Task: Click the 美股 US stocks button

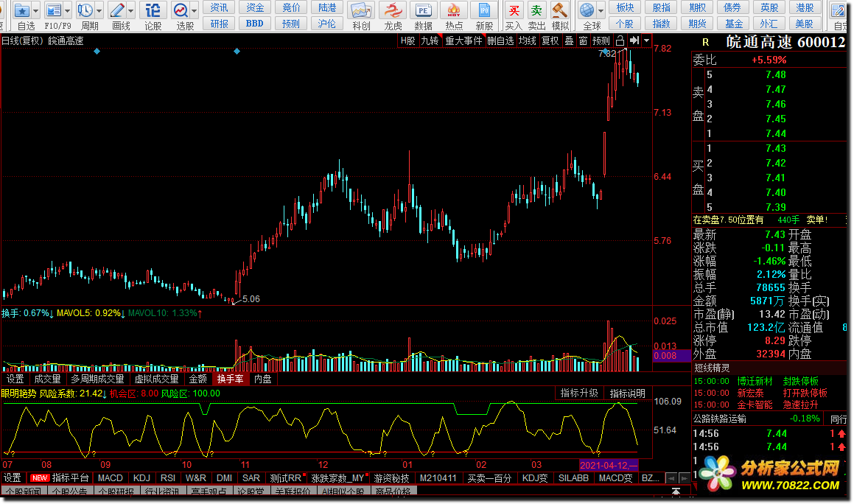Action: [x=805, y=24]
